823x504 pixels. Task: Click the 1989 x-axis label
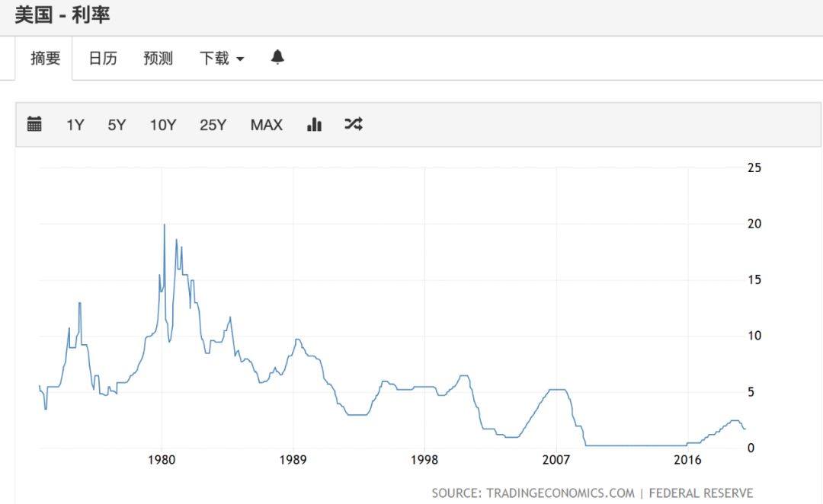click(293, 460)
